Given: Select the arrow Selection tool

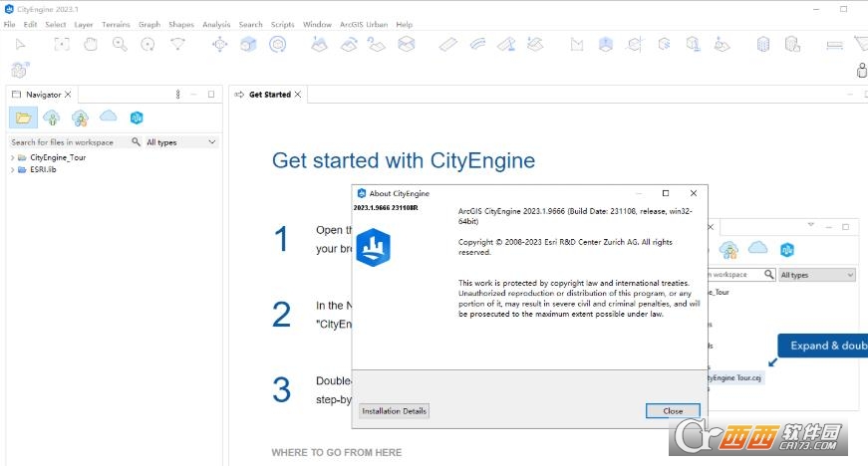Looking at the screenshot, I should pyautogui.click(x=21, y=44).
